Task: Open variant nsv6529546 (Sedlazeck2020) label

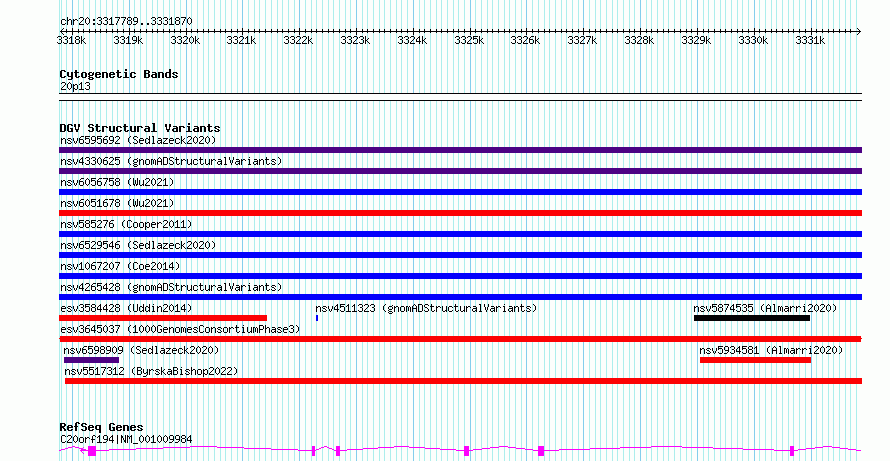Action: pyautogui.click(x=138, y=245)
